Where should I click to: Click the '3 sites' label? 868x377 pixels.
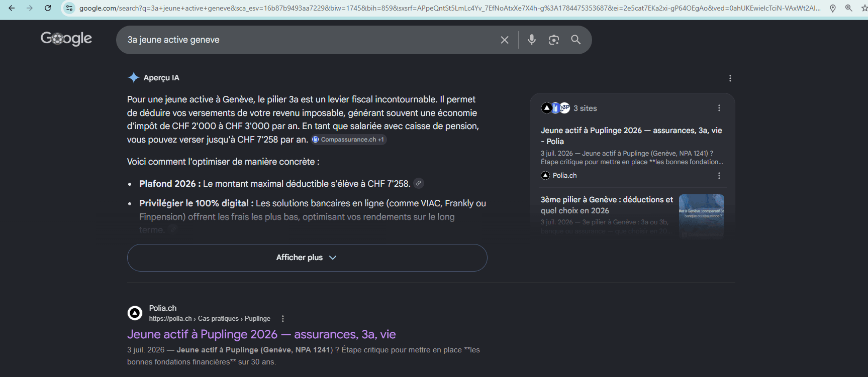(x=585, y=108)
